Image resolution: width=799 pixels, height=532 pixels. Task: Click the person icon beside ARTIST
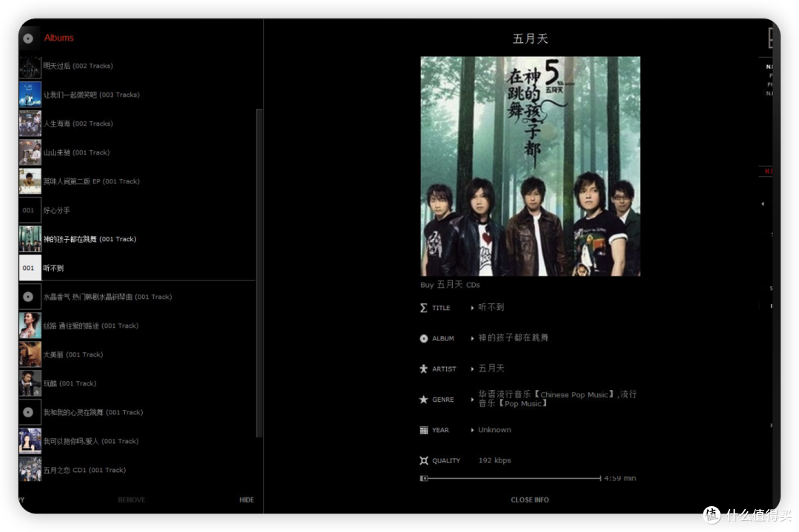tap(423, 369)
